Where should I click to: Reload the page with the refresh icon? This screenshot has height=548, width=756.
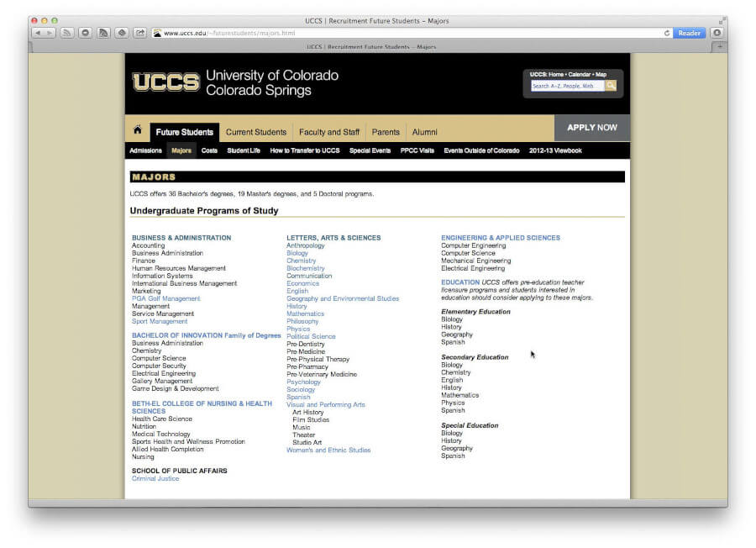(667, 33)
